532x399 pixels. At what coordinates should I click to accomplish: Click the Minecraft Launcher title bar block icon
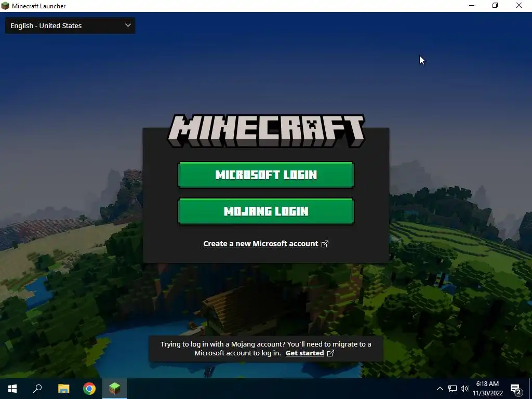pyautogui.click(x=5, y=6)
